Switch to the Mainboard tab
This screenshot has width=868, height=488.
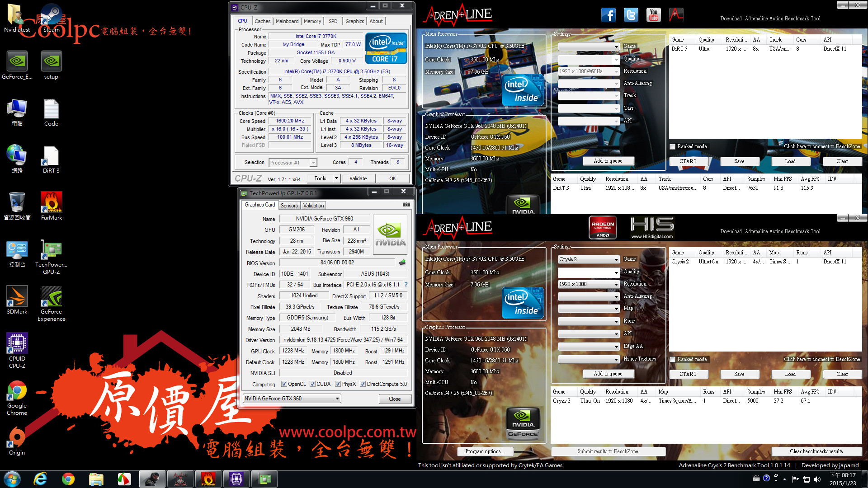(x=287, y=21)
